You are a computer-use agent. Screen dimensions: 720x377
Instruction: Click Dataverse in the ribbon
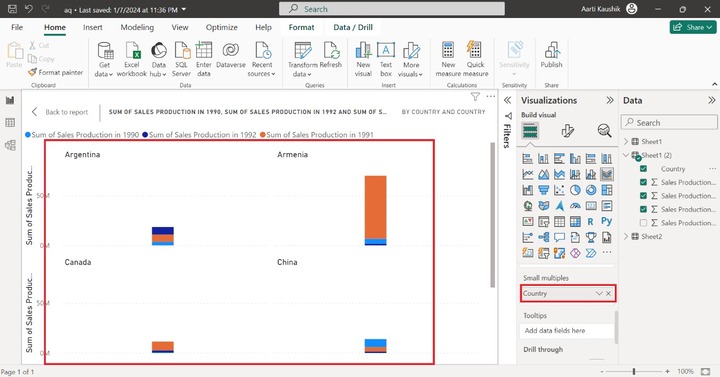tap(231, 55)
